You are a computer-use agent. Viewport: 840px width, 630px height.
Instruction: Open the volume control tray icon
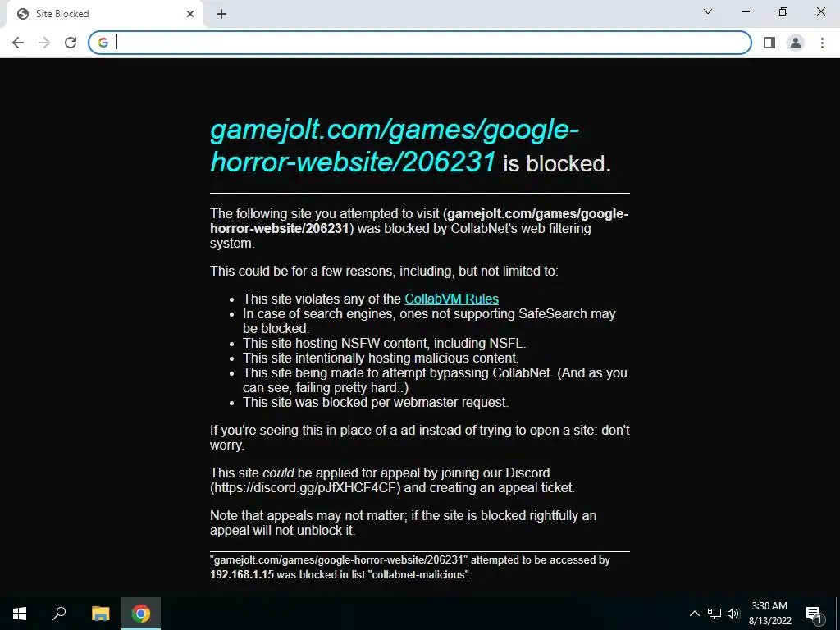[733, 614]
